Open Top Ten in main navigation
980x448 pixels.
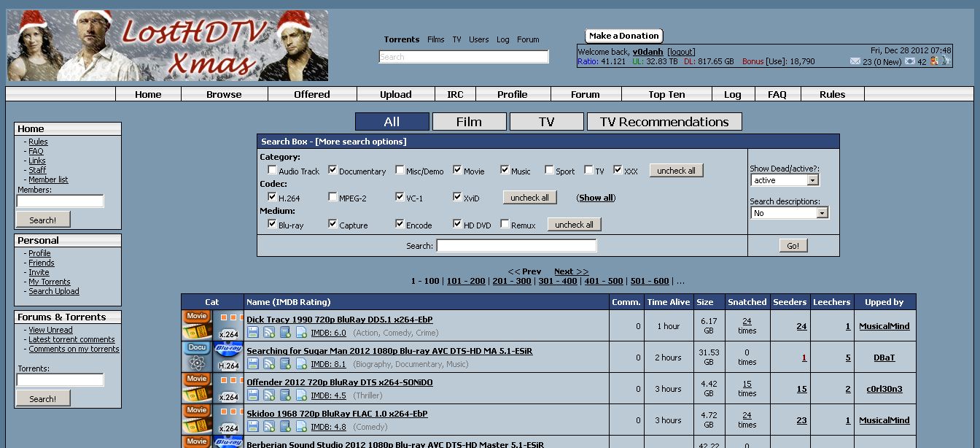tap(666, 94)
